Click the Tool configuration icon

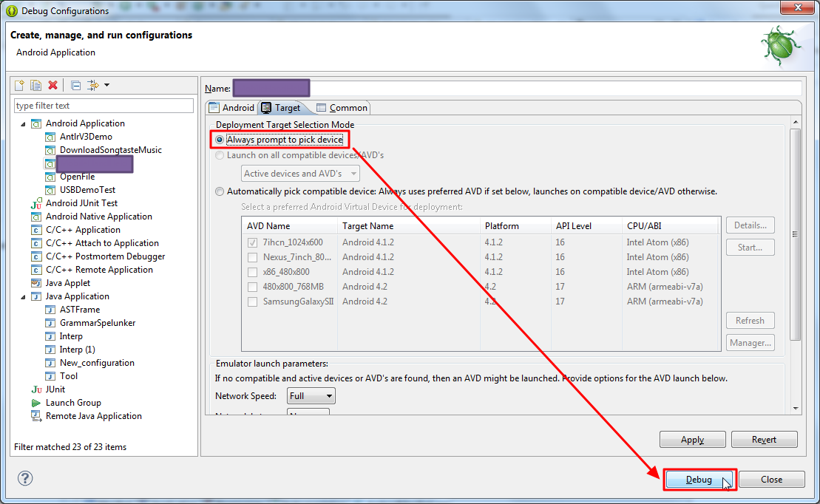tap(50, 376)
